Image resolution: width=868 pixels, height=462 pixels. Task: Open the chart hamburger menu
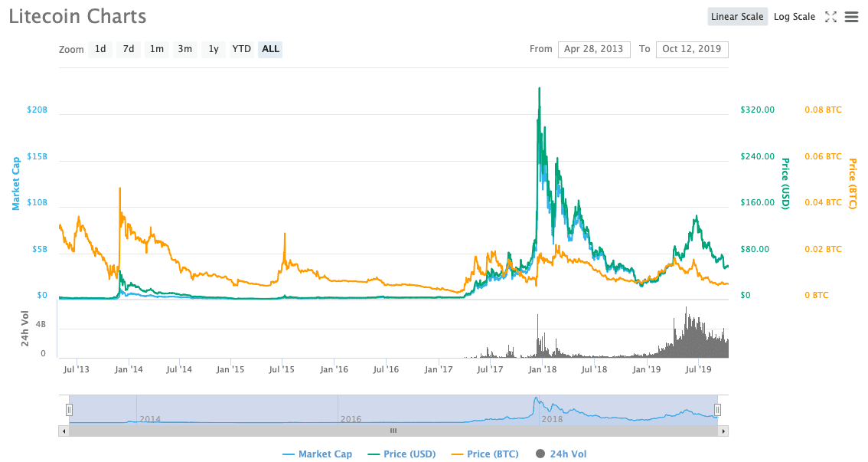coord(851,17)
